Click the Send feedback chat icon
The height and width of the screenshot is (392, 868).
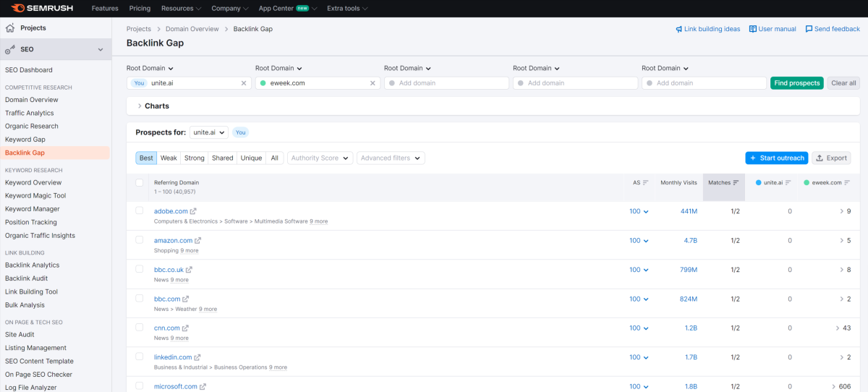pos(809,29)
